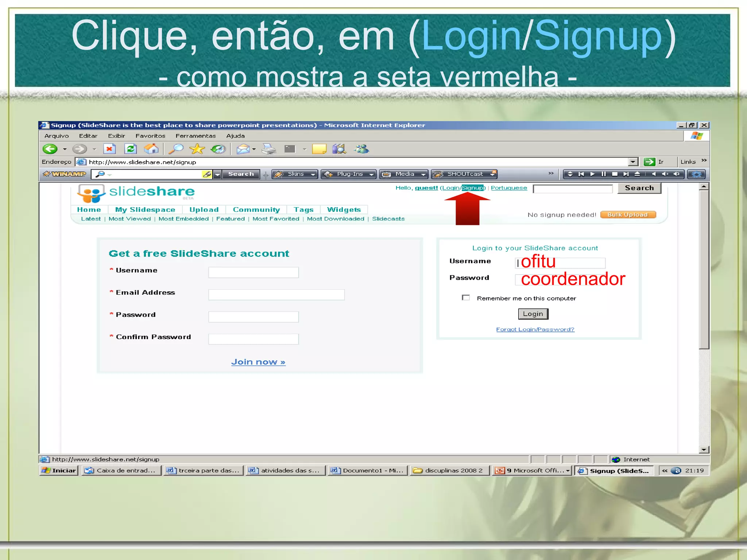The image size is (747, 560).
Task: Click the orange Bulk Upload button
Action: click(628, 215)
